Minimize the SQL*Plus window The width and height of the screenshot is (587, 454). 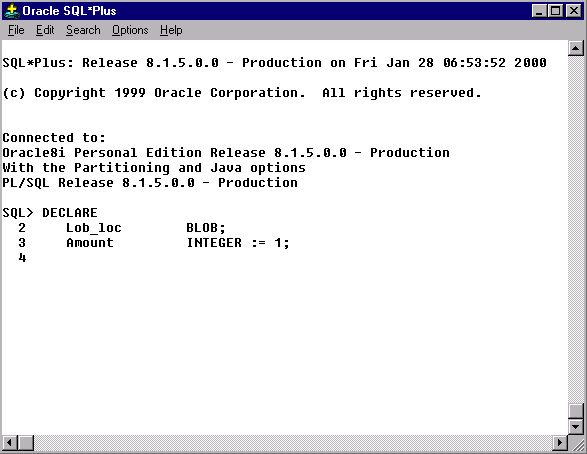click(539, 11)
